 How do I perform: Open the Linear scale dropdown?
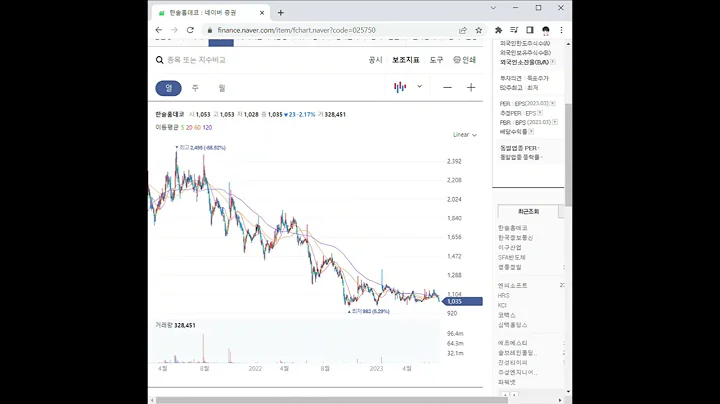(465, 135)
